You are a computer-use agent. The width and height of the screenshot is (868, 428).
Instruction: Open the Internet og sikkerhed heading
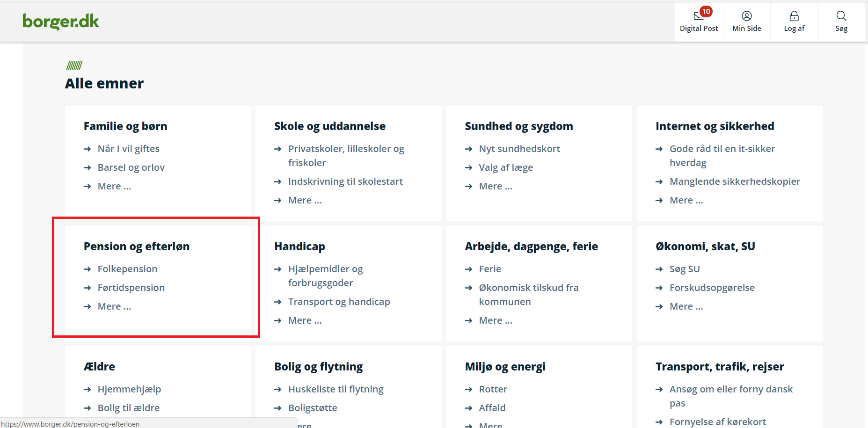click(715, 126)
